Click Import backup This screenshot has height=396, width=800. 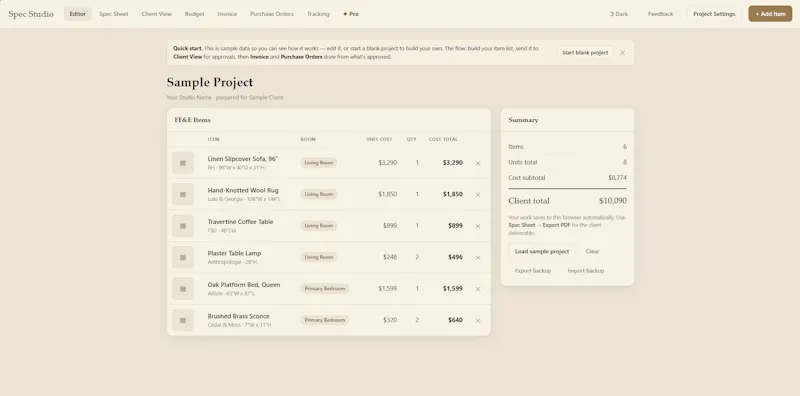point(586,271)
